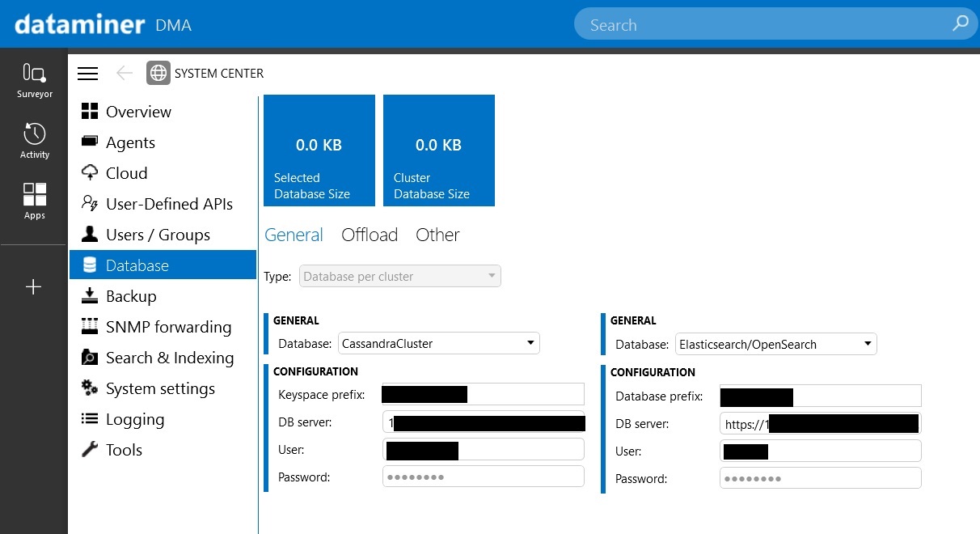Image resolution: width=980 pixels, height=534 pixels.
Task: Add a new sidebar item with plus icon
Action: pos(34,286)
